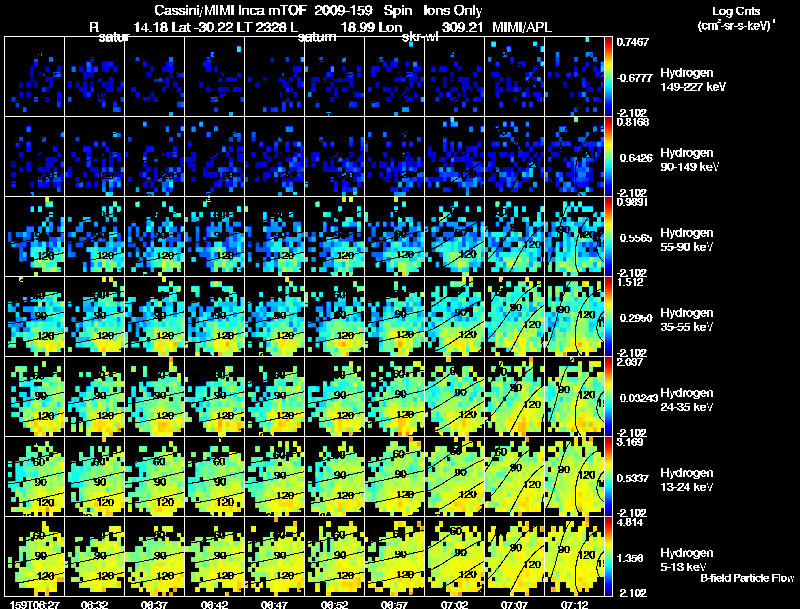Select the 06:47 panel in 55-90 keV row
This screenshot has height=609, width=800.
274,236
